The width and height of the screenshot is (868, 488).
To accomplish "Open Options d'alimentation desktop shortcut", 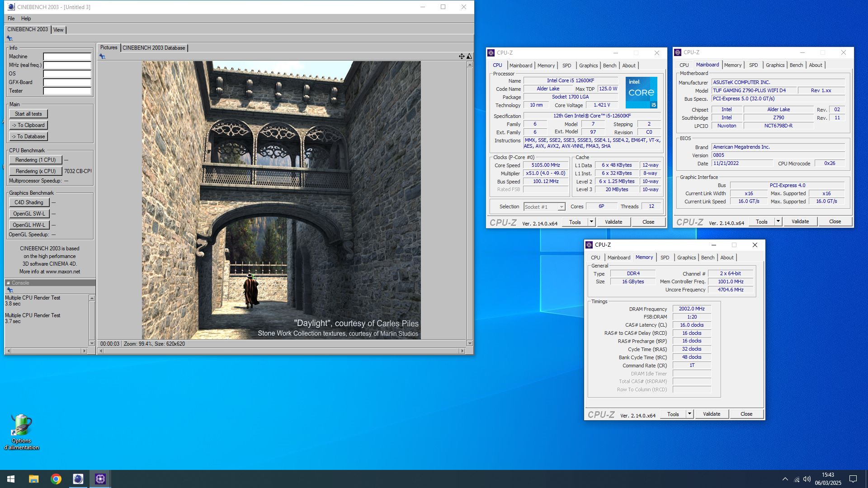I will tap(22, 432).
